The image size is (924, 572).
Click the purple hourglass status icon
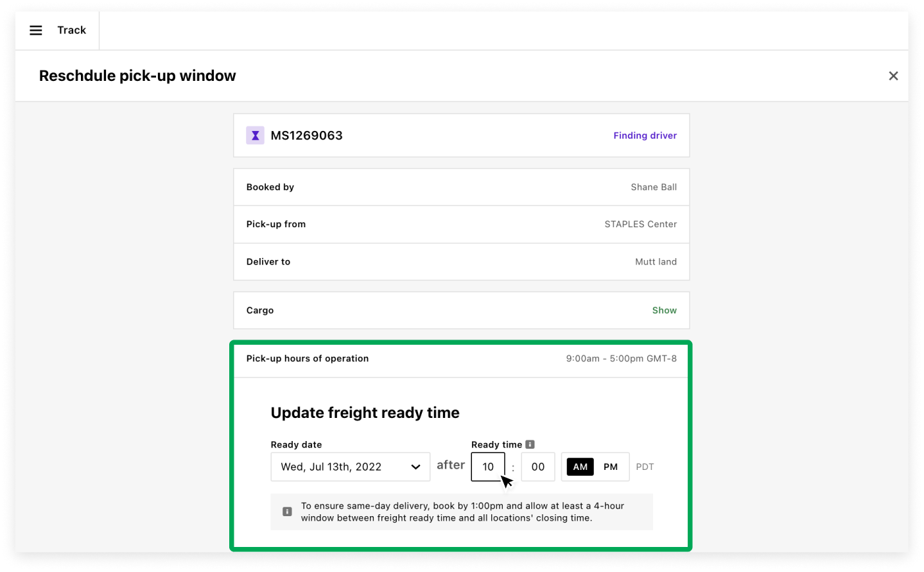click(256, 135)
